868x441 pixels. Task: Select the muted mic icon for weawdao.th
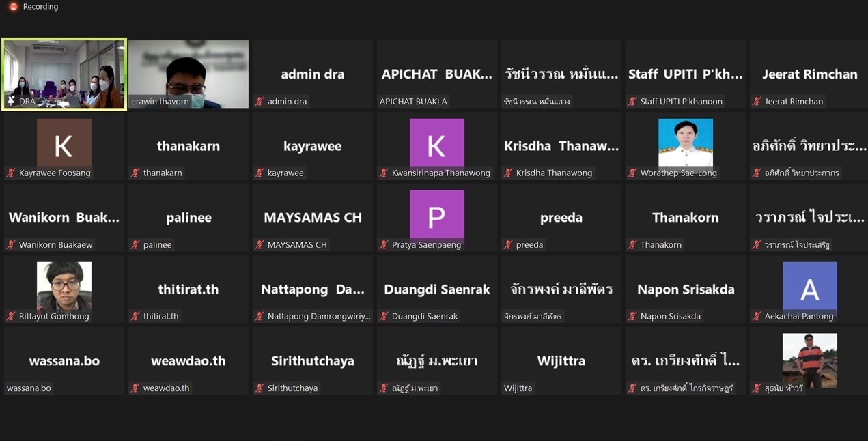pos(135,388)
